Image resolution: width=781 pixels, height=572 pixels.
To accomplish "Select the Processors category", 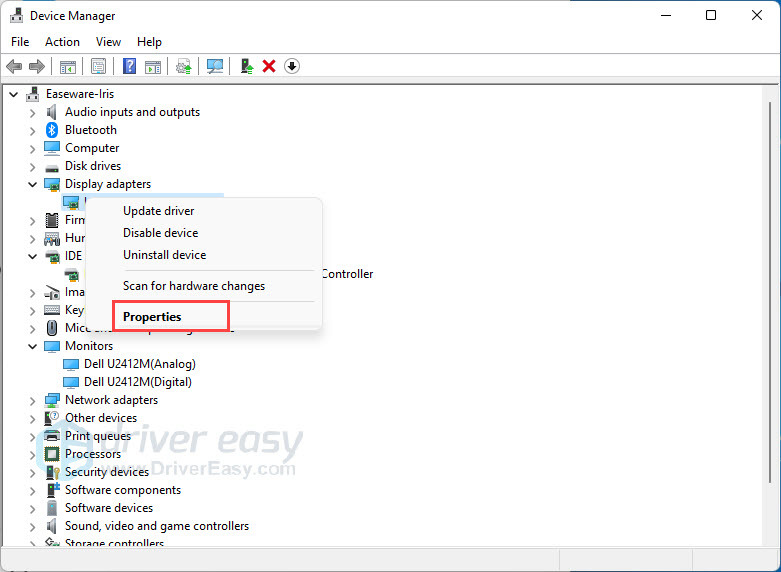I will 93,454.
